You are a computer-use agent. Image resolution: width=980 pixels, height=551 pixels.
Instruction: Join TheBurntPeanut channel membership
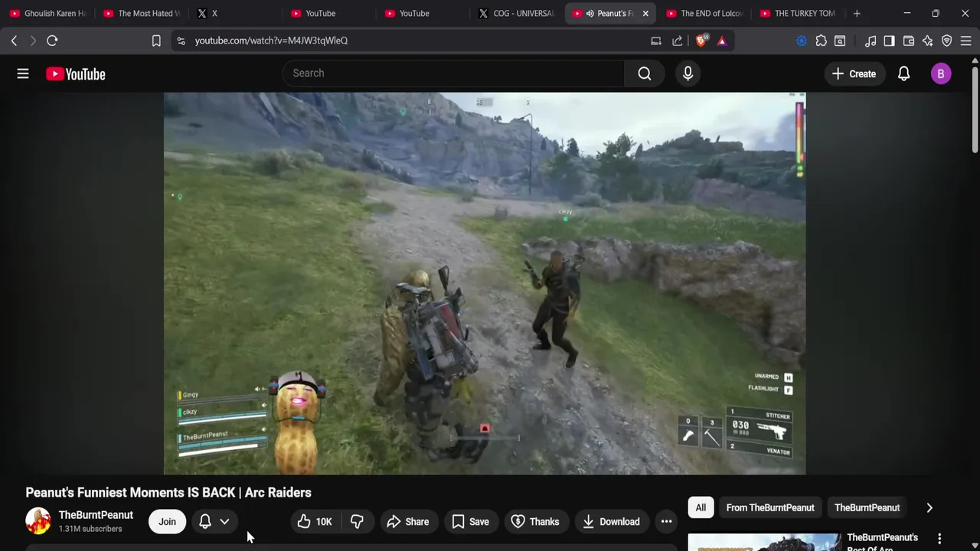[167, 522]
